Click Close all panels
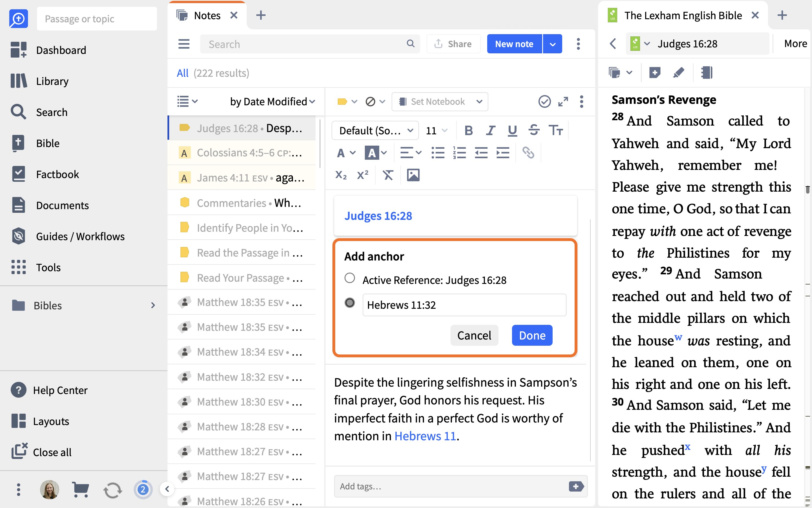This screenshot has height=508, width=812. (41, 452)
